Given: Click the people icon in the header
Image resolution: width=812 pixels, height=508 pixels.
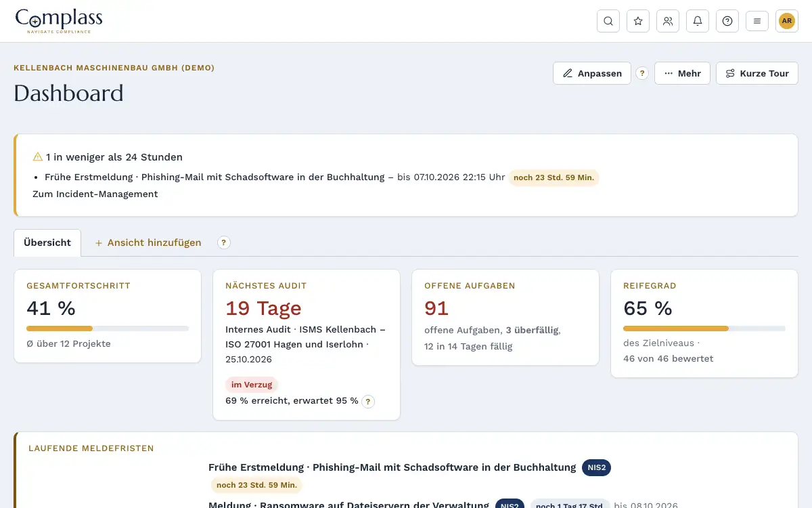Looking at the screenshot, I should [668, 21].
